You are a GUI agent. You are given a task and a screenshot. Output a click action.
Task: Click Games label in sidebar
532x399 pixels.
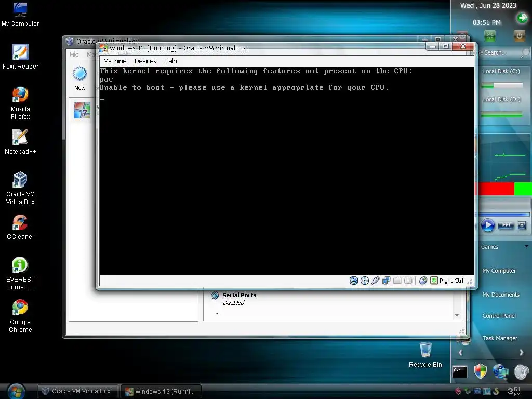(x=489, y=247)
